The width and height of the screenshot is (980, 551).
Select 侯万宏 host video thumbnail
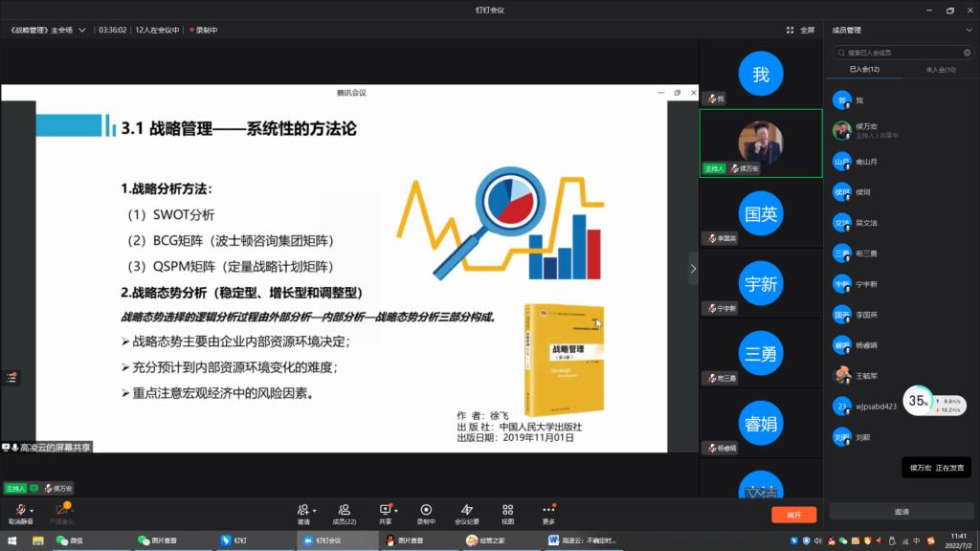(761, 143)
